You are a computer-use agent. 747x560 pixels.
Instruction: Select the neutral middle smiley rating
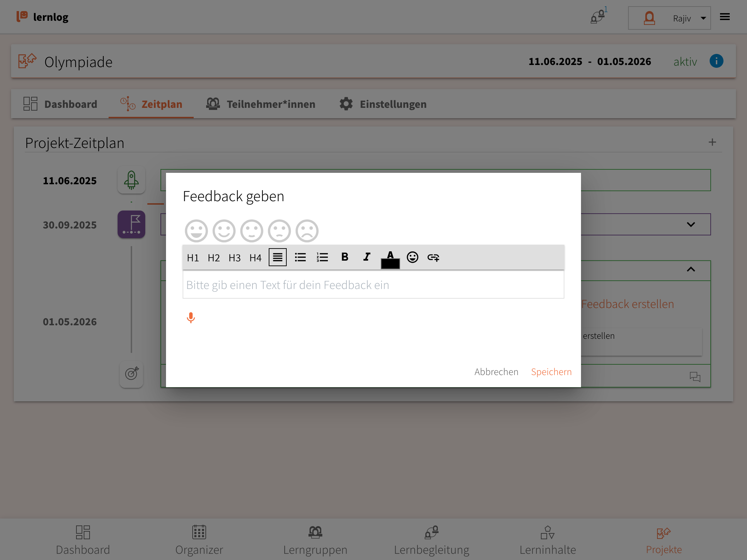[x=251, y=231]
